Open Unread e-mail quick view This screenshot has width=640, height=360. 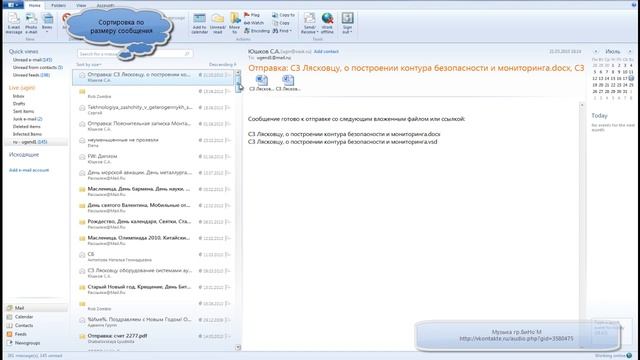[32, 60]
